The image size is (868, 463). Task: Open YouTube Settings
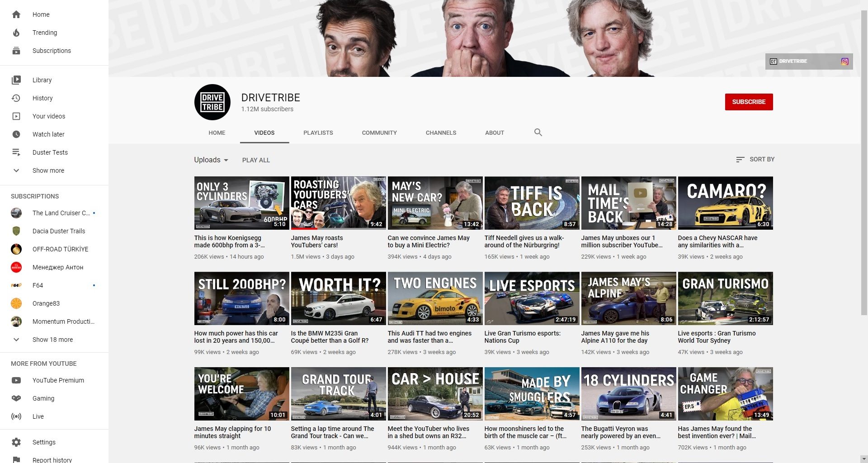click(x=44, y=442)
